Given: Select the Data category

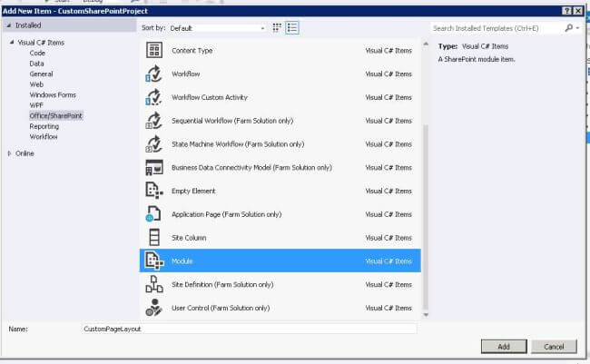Looking at the screenshot, I should coord(36,64).
